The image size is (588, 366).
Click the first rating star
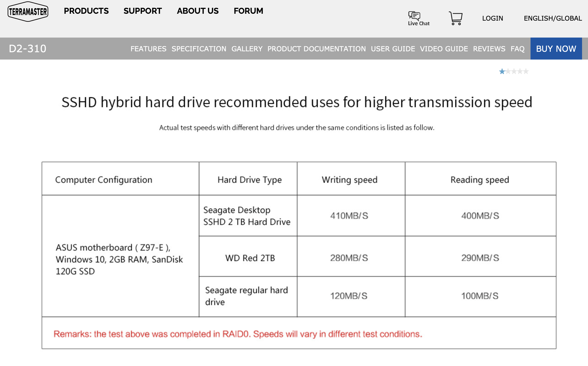502,71
